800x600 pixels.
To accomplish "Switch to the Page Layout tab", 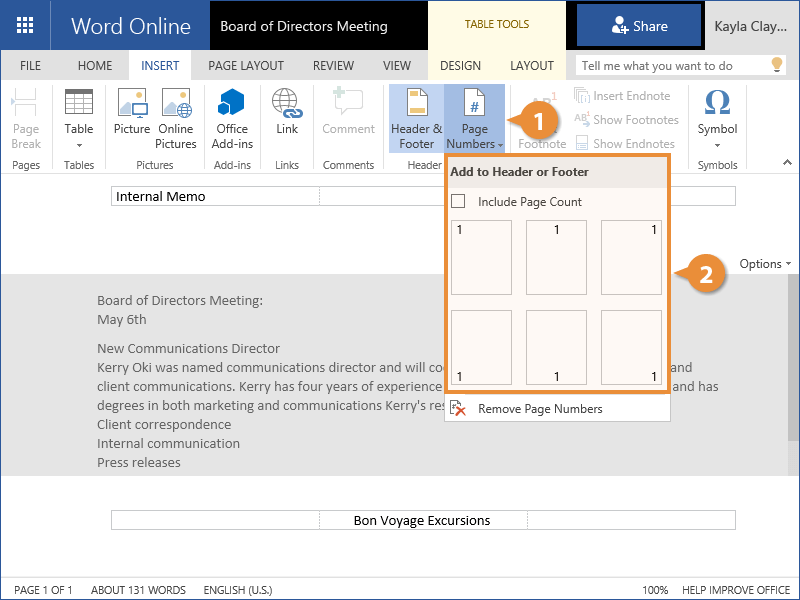I will (246, 66).
